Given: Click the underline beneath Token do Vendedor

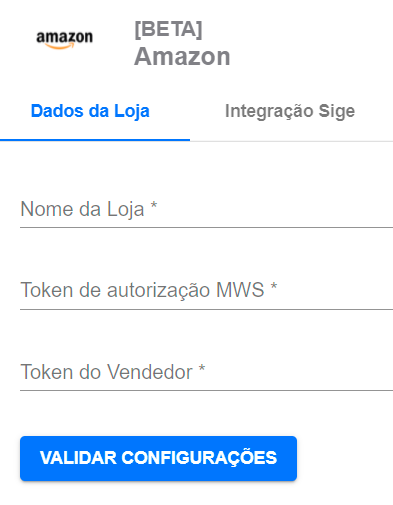Looking at the screenshot, I should pyautogui.click(x=206, y=390).
